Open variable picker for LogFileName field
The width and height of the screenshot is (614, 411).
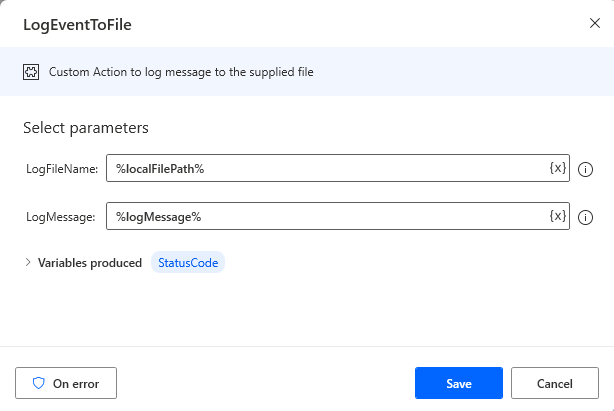click(x=558, y=168)
